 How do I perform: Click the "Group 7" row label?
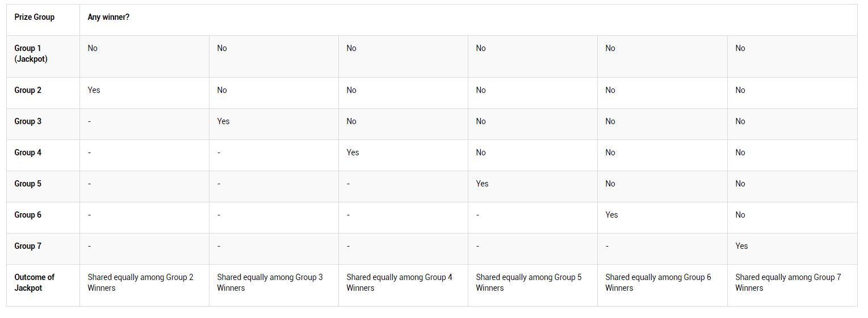click(x=28, y=246)
